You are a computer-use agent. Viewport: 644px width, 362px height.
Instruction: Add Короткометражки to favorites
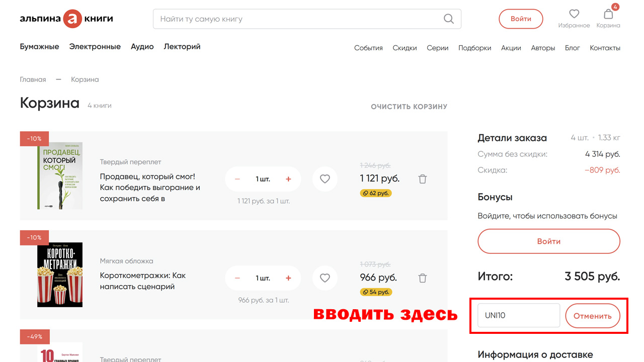pos(325,278)
